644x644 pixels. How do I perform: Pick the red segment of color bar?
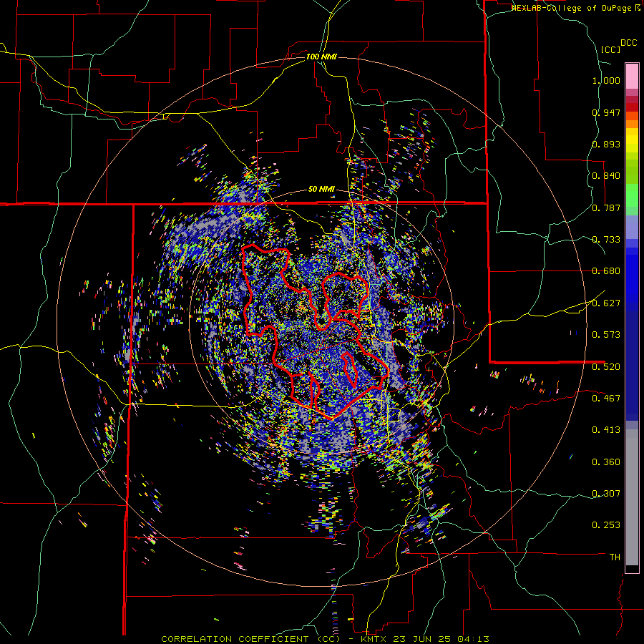tap(632, 107)
